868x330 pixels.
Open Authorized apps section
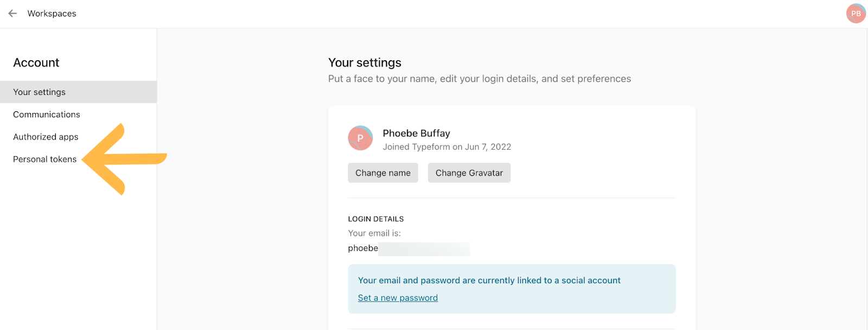click(46, 137)
